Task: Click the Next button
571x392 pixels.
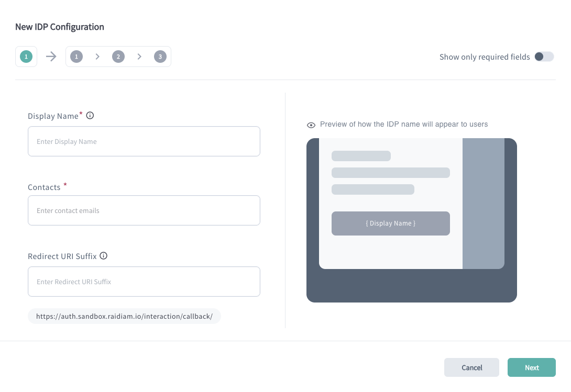Action: 532,367
